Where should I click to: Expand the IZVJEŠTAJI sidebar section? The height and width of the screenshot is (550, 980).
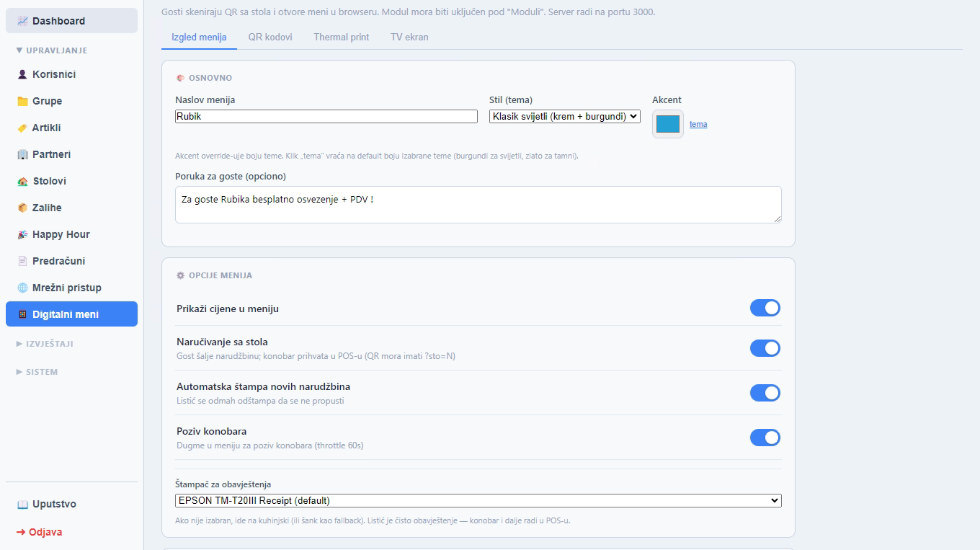coord(45,344)
